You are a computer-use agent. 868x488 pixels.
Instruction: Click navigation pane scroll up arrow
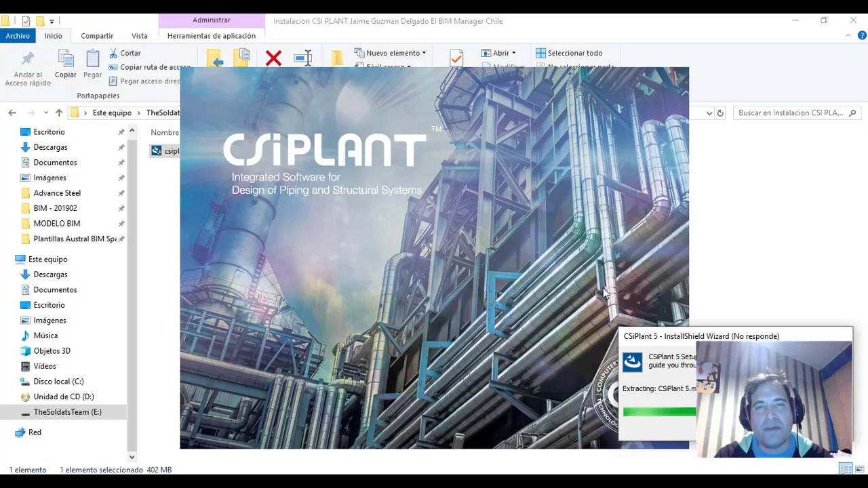point(132,131)
